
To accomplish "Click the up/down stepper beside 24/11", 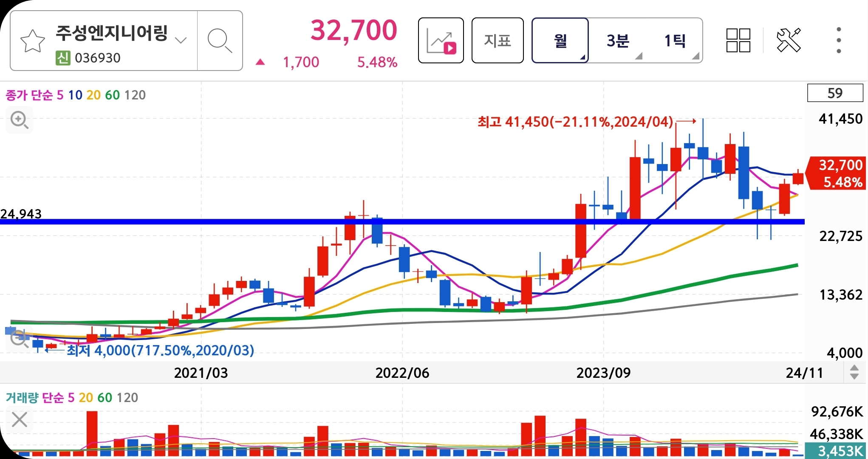I will pos(854,373).
